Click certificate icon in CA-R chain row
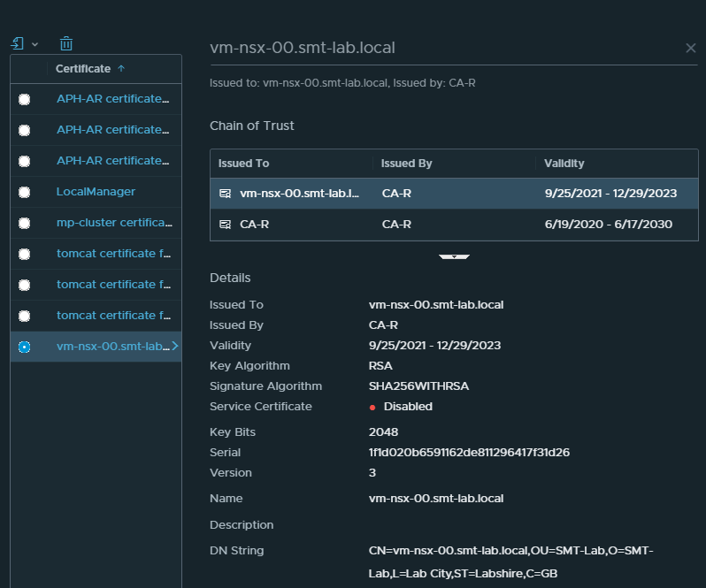 [x=226, y=225]
